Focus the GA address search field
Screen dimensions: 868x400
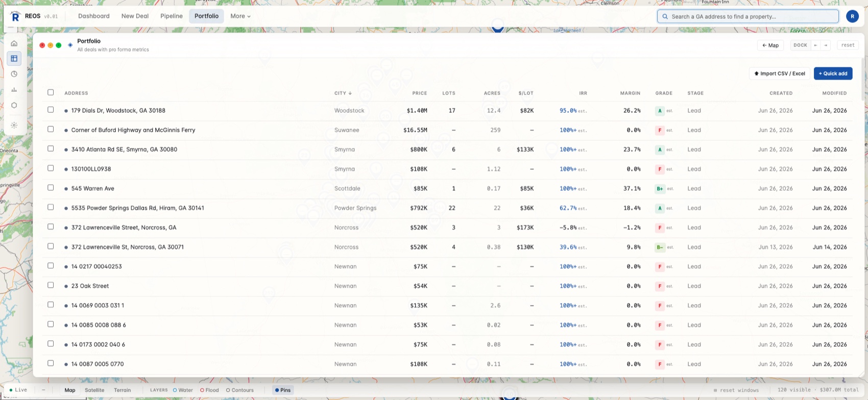point(748,16)
